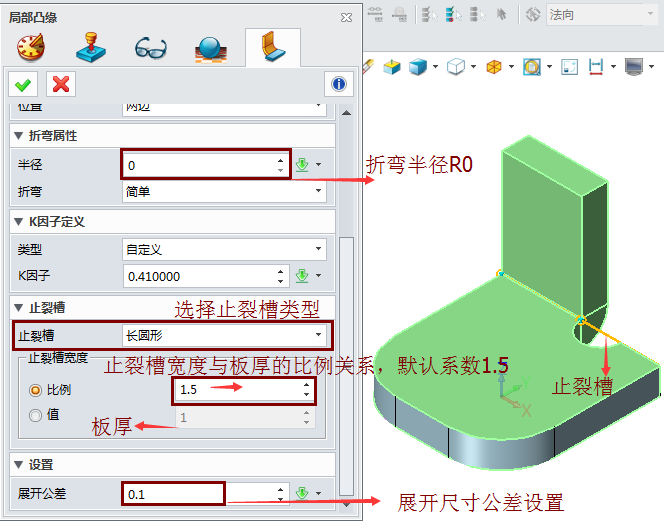This screenshot has width=664, height=522.
Task: Click the cursor arrow toolbar icon
Action: (501, 14)
